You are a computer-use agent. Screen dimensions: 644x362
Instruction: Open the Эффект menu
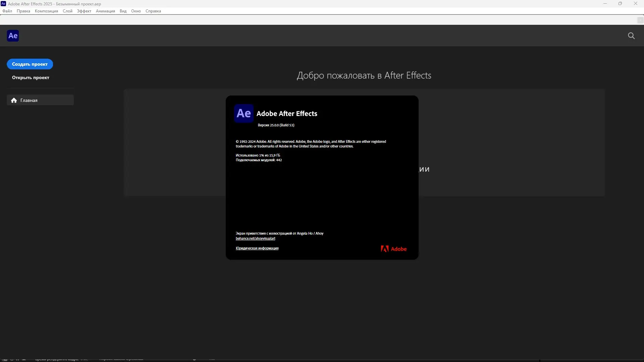(x=84, y=11)
